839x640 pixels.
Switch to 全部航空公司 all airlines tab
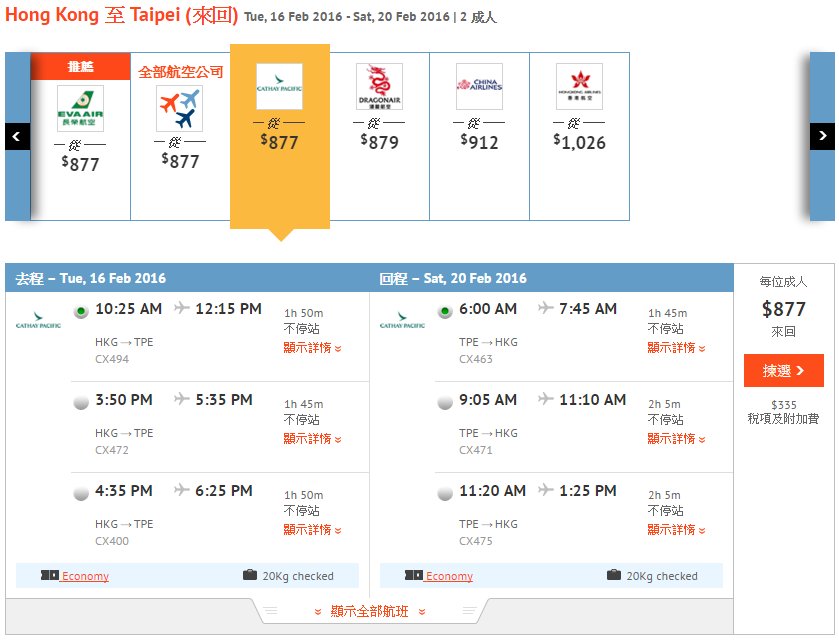[180, 72]
